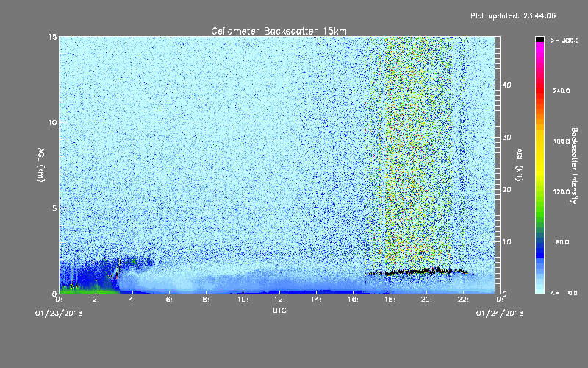
Task: Click the 'Ceilometer Backscatter 15km' plot title
Action: 279,31
